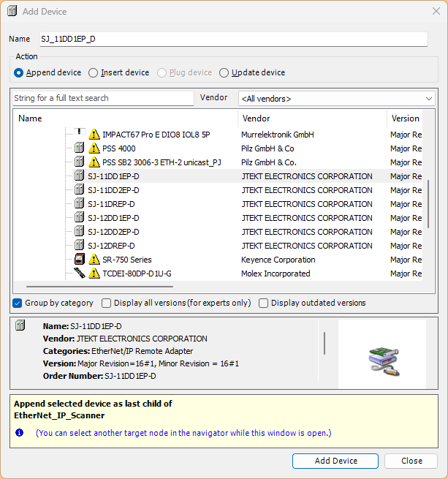The height and width of the screenshot is (479, 448).
Task: Click device icon of PSS SB2 3006-3 ETH-2
Action: click(x=80, y=162)
